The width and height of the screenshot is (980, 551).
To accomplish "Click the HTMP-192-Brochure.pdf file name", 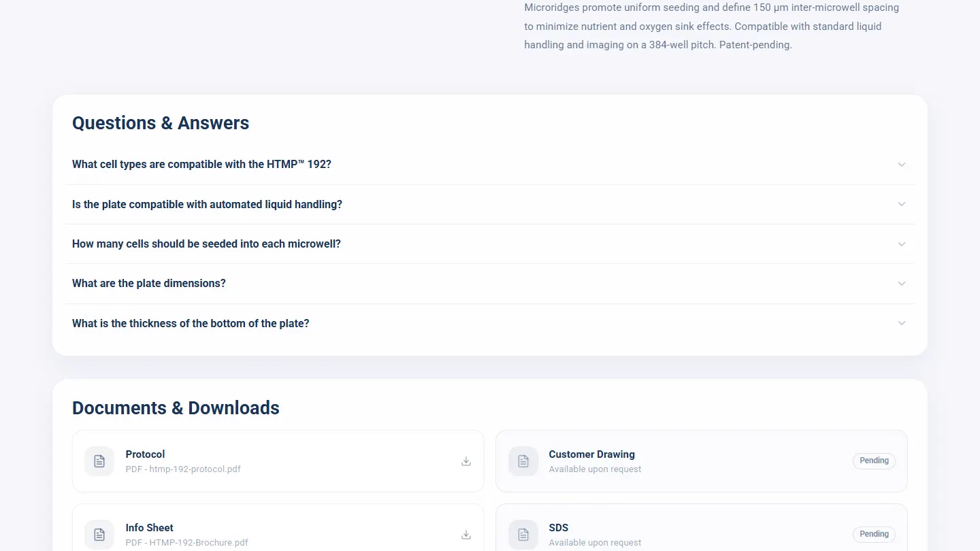I will [x=187, y=543].
